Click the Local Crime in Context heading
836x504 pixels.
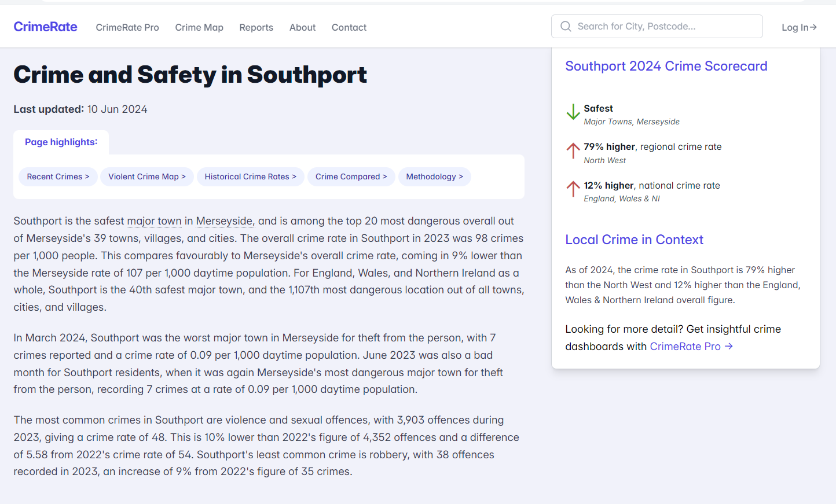[x=634, y=240]
